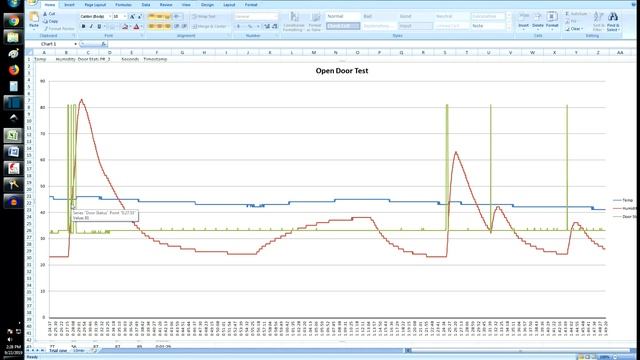Expand the cell styles gallery

tap(509, 27)
